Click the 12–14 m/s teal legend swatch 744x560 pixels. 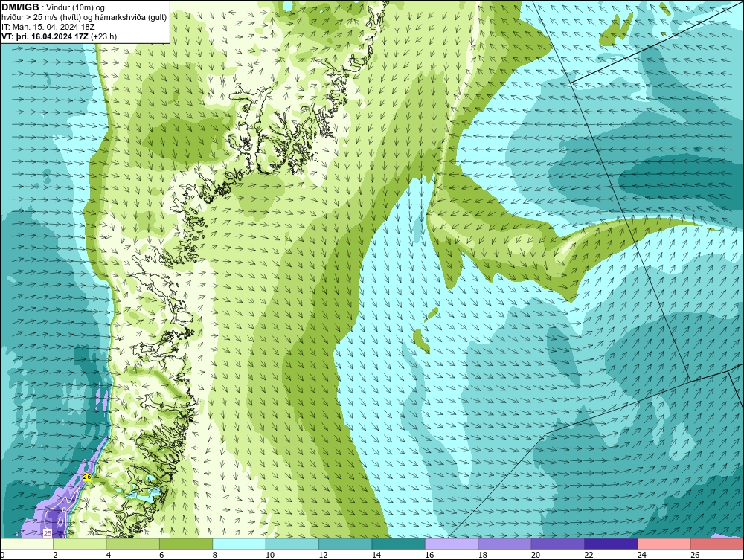[345, 544]
